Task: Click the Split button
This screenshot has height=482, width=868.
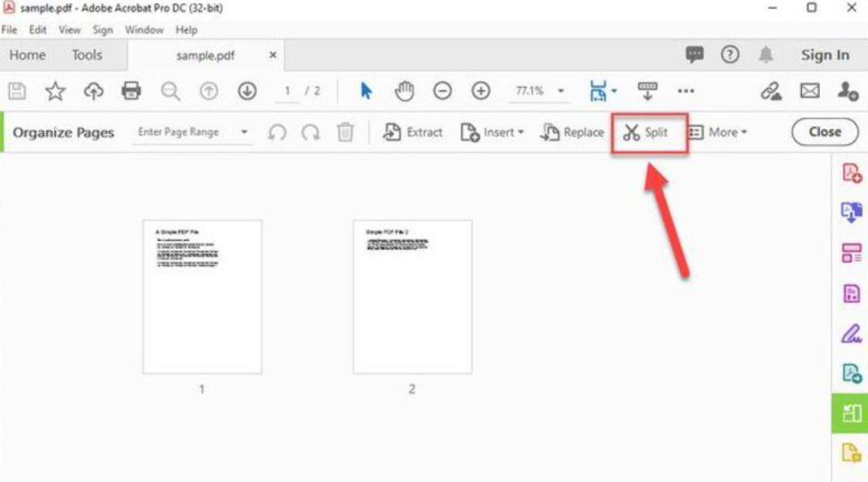Action: [x=646, y=133]
